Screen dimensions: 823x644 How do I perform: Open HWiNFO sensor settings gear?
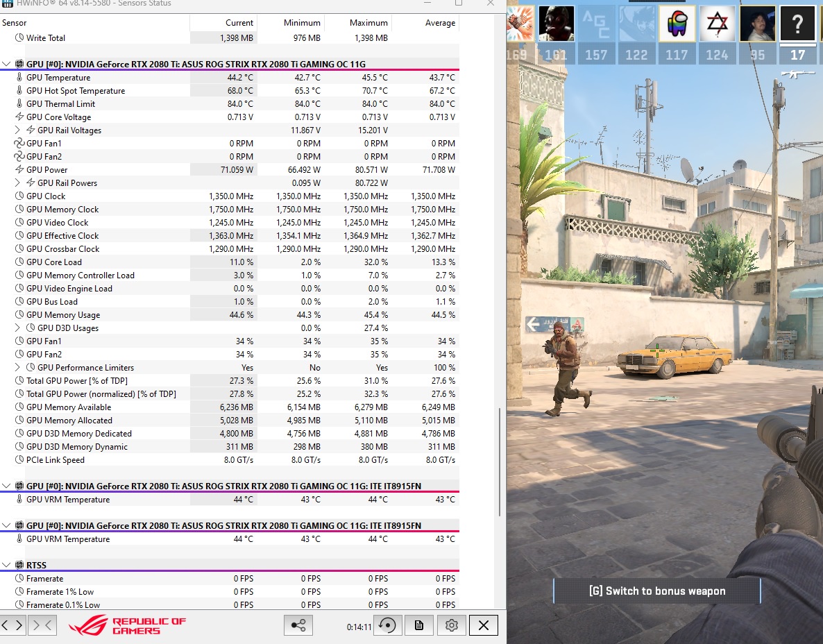click(451, 625)
